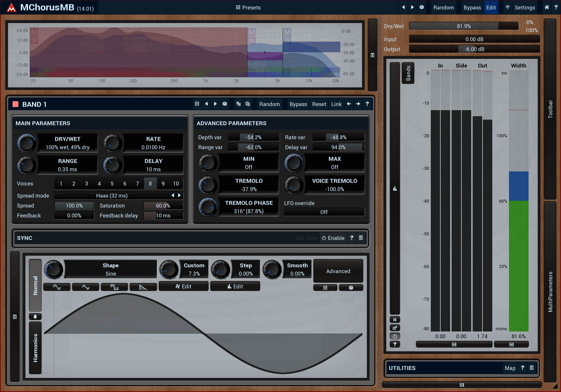Select 3 voices
Screen dimensions: 561x392
point(86,184)
